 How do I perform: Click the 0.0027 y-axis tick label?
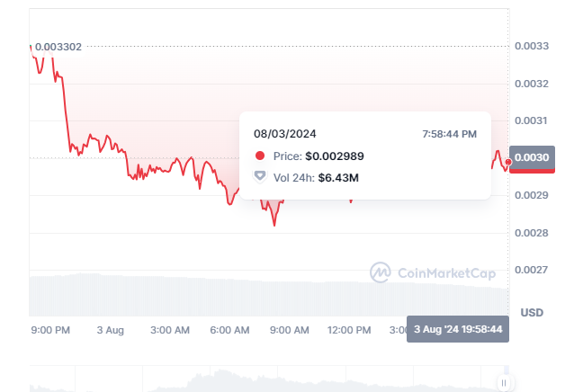pos(530,270)
